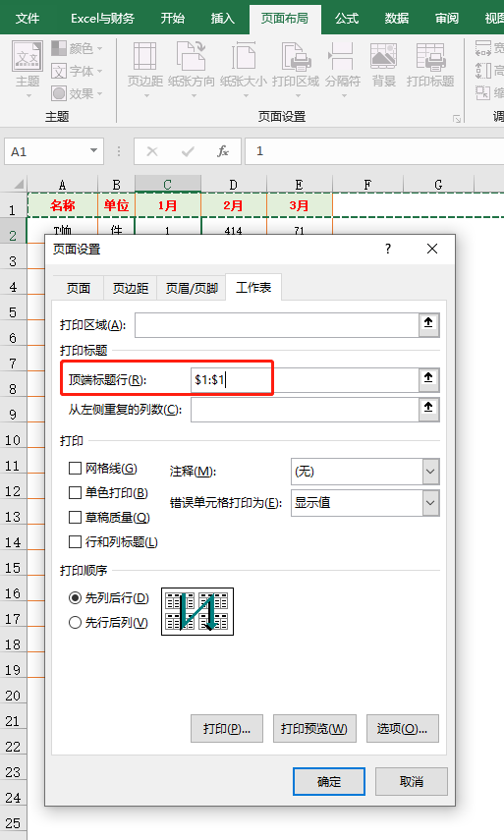Click the 2月 header cell

tap(234, 205)
